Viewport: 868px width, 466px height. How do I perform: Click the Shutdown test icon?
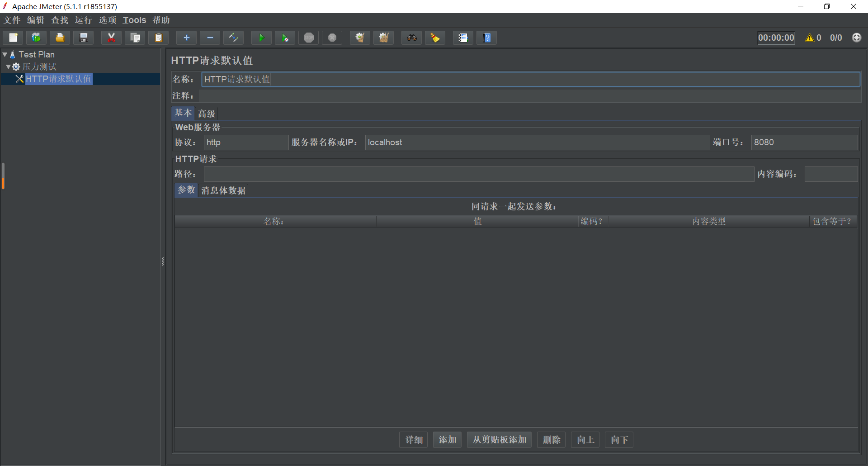(x=332, y=38)
